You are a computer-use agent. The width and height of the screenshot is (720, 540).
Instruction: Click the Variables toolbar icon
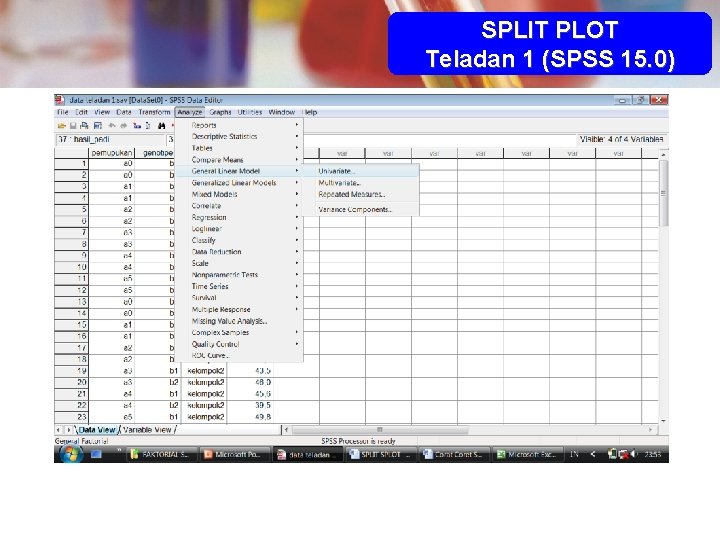tap(148, 125)
